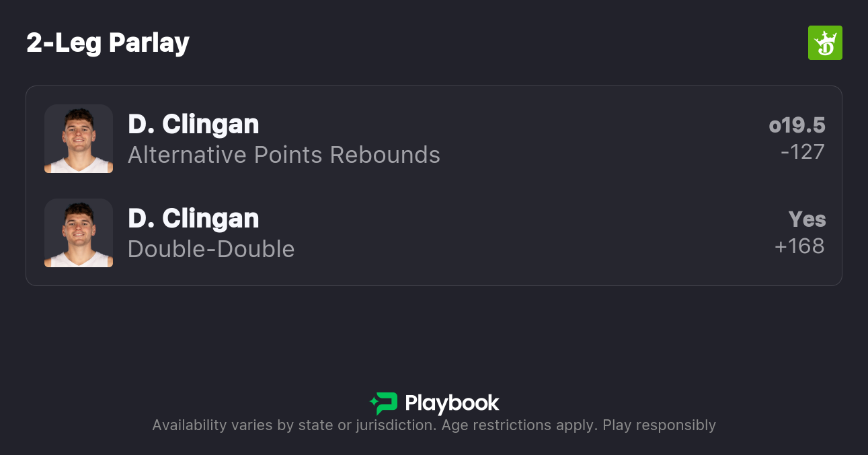The image size is (868, 455).
Task: Click the 'Play responsibly' text
Action: click(659, 425)
